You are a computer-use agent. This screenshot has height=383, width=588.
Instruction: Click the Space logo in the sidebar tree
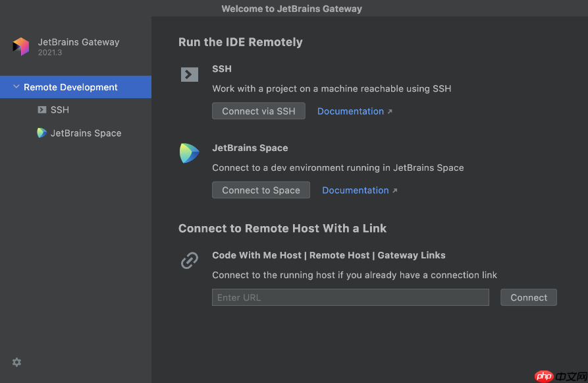(42, 133)
